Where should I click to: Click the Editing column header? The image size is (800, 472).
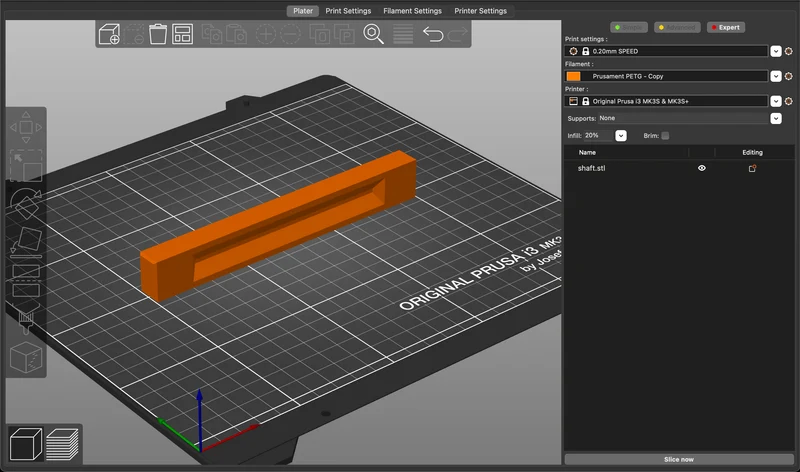pos(752,153)
